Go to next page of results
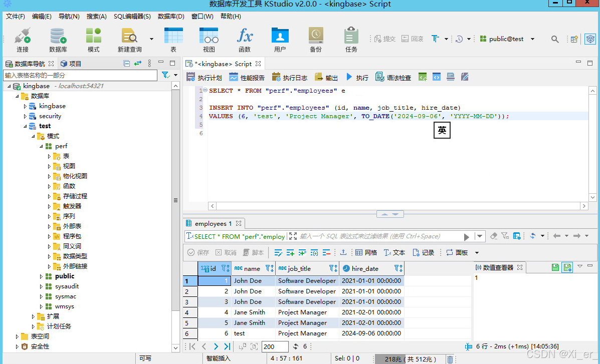 pos(216,346)
